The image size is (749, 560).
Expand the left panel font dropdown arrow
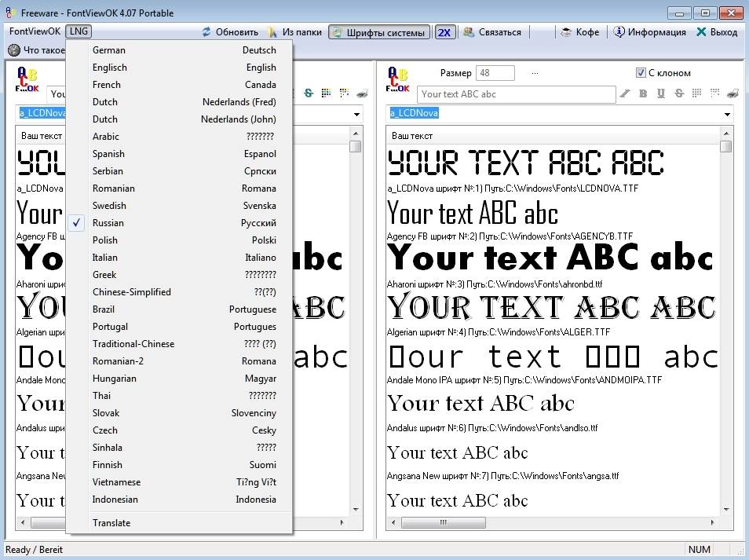click(x=356, y=114)
